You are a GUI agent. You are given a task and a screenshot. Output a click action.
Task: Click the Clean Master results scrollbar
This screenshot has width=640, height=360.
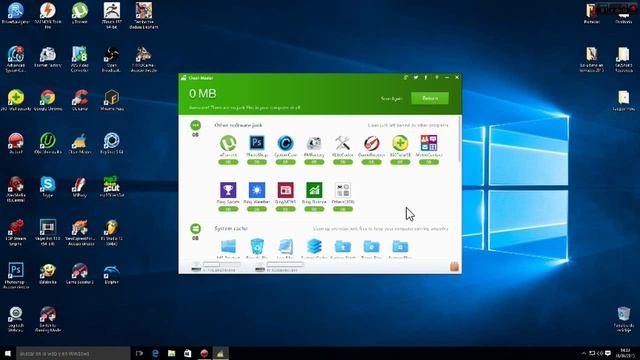pyautogui.click(x=460, y=139)
